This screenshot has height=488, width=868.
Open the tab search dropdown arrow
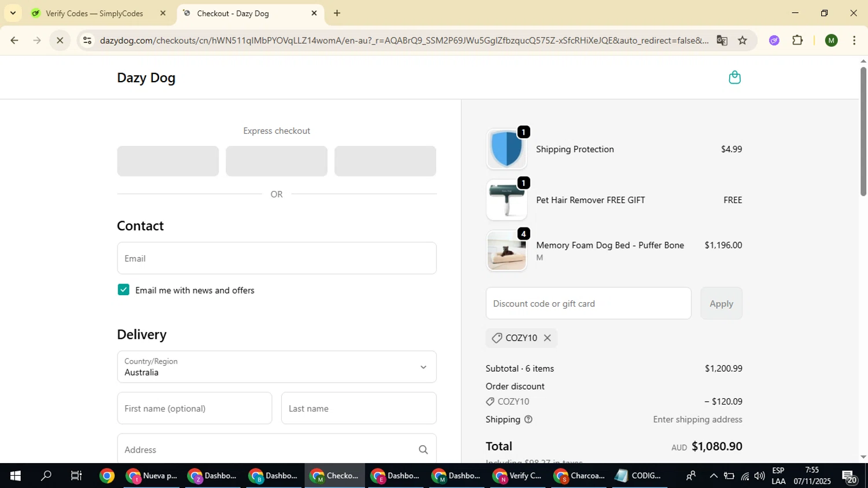[13, 13]
